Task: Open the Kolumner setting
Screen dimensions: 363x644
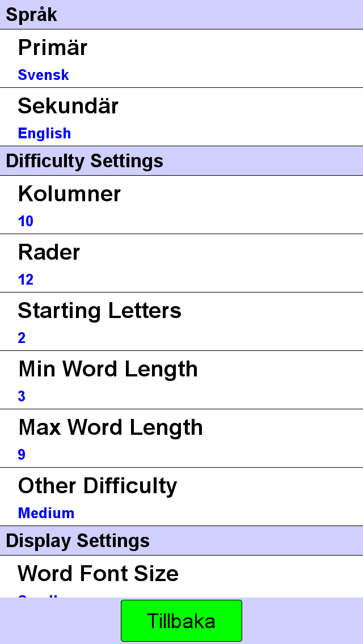Action: coord(181,205)
